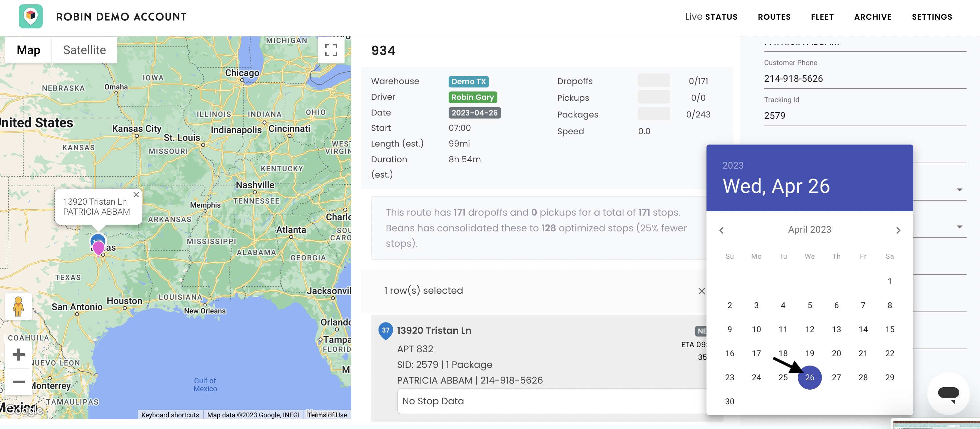Click Chicago on the map
Viewport: 980px width, 429px height.
tap(242, 73)
